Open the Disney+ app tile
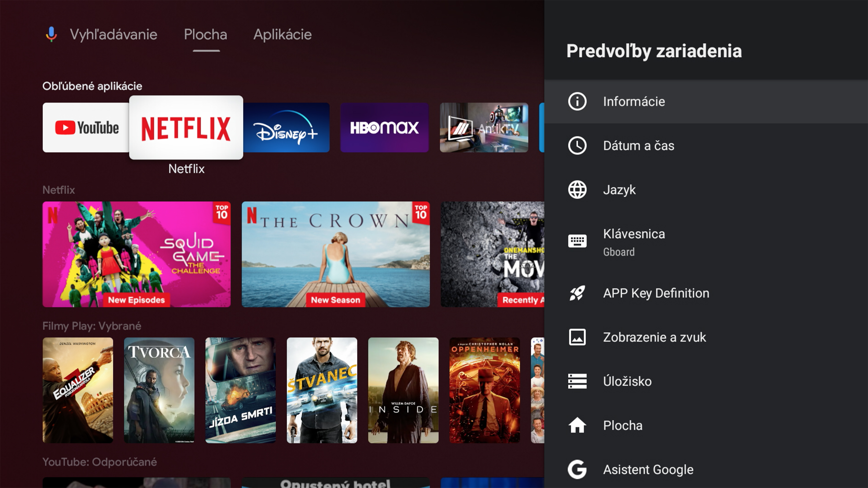 click(286, 128)
